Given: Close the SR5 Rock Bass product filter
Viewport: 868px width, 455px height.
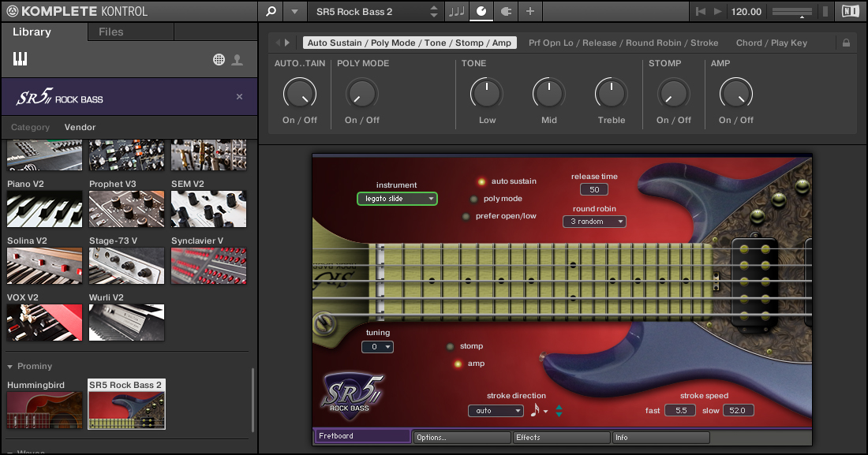Looking at the screenshot, I should 239,96.
